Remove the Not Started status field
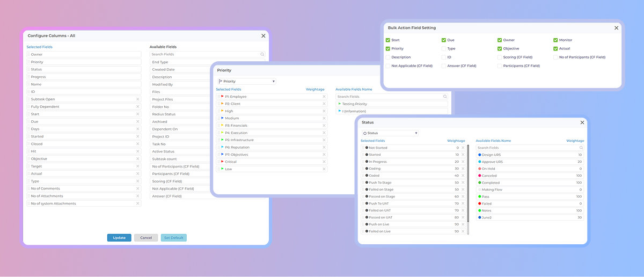The image size is (644, 277). 463,148
